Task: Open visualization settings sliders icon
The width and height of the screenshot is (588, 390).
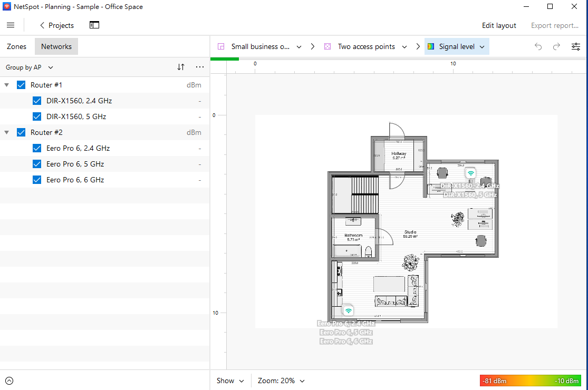Action: tap(576, 46)
